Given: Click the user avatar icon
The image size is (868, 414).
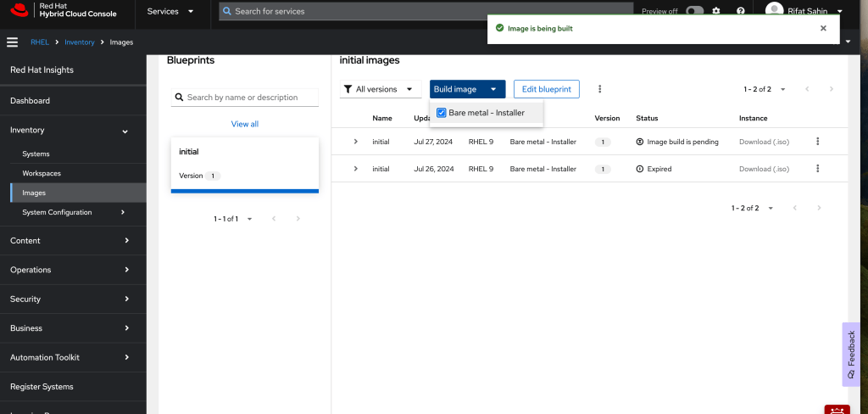Looking at the screenshot, I should pyautogui.click(x=774, y=10).
